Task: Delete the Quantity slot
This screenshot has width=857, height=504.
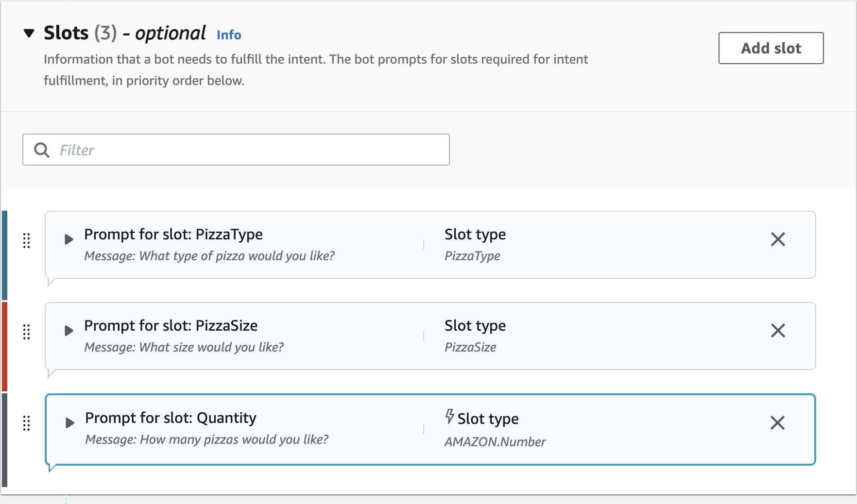Action: click(x=777, y=423)
